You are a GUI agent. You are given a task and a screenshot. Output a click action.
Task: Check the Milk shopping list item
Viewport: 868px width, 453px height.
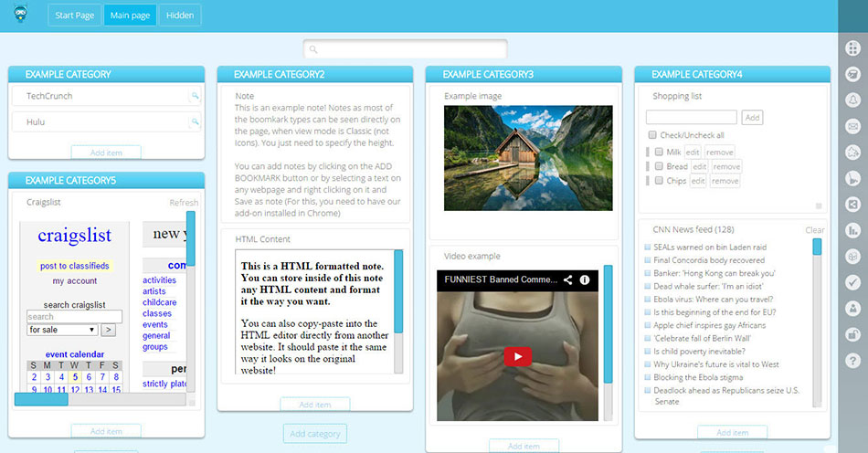point(658,153)
